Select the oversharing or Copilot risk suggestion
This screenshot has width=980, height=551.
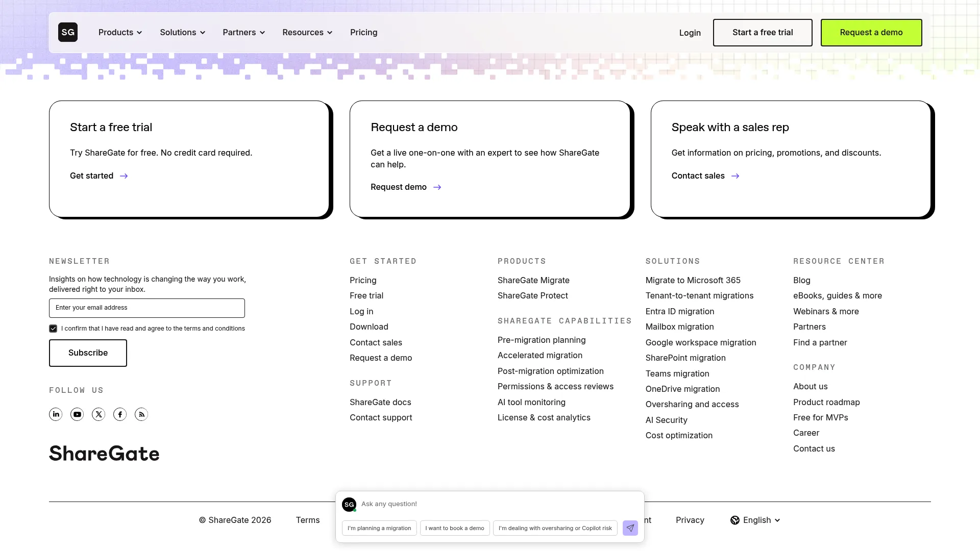coord(555,528)
